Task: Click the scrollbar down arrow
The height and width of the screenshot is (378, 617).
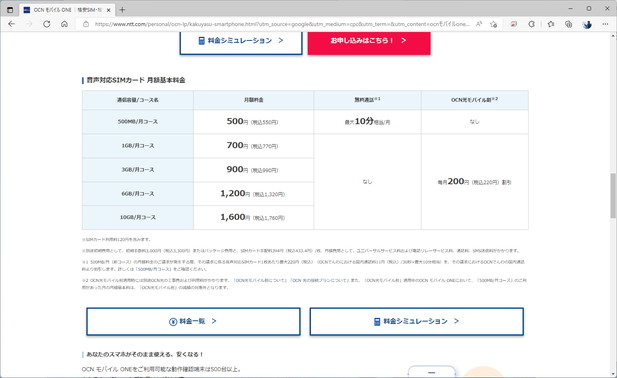Action: point(613,374)
